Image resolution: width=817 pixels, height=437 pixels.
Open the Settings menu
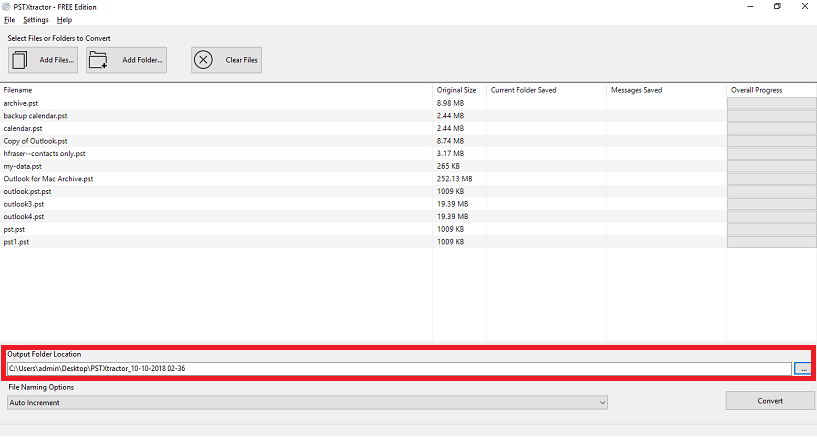click(35, 20)
